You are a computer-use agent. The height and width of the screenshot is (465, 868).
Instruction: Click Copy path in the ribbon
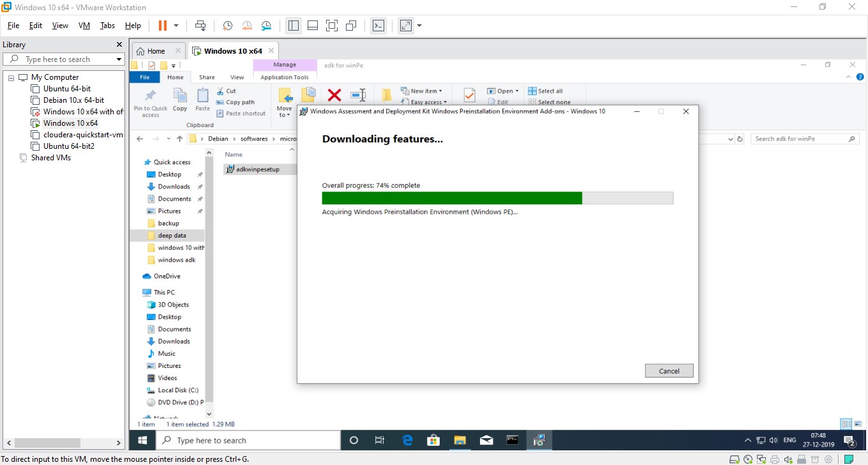coord(236,102)
